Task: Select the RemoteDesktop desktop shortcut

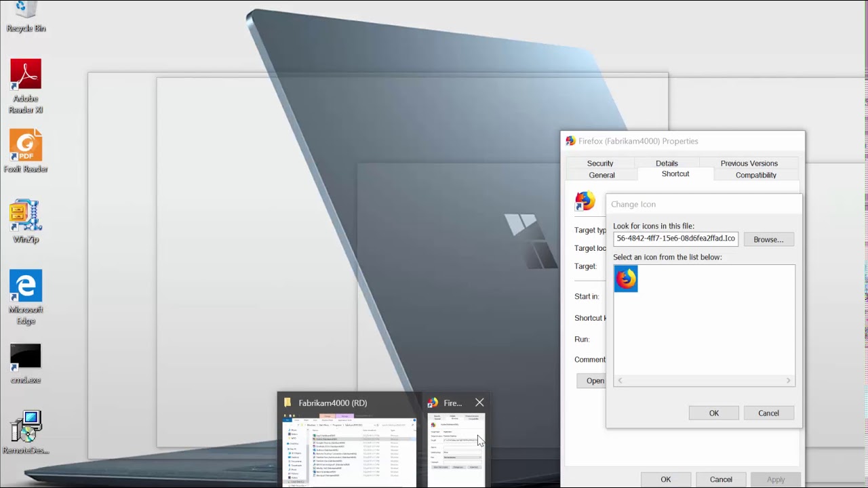Action: [x=26, y=432]
